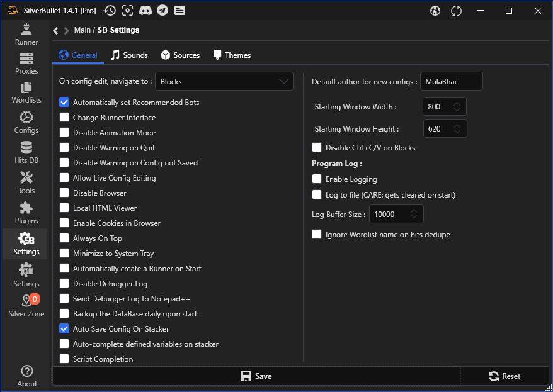Click the Default author input field
Image resolution: width=553 pixels, height=392 pixels.
click(451, 81)
